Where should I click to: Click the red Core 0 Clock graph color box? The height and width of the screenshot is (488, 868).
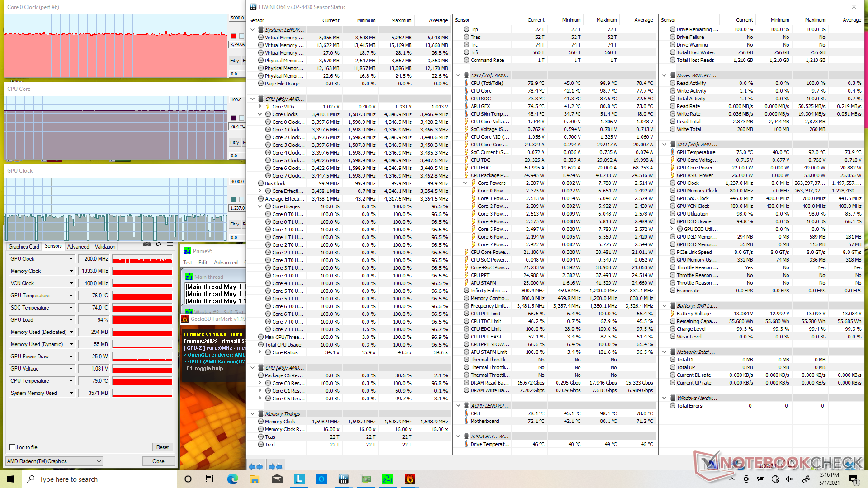[234, 36]
